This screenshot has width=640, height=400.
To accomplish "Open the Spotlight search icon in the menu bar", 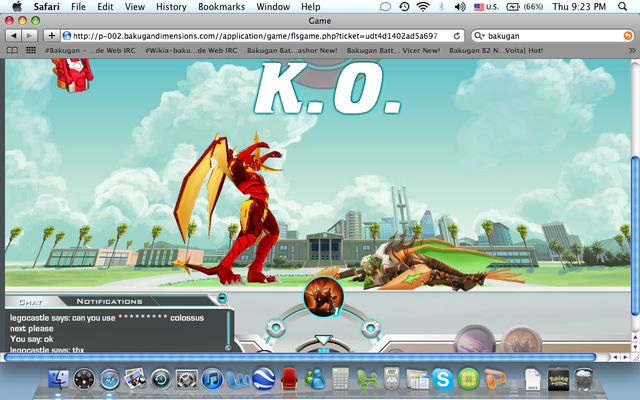I will [x=626, y=6].
